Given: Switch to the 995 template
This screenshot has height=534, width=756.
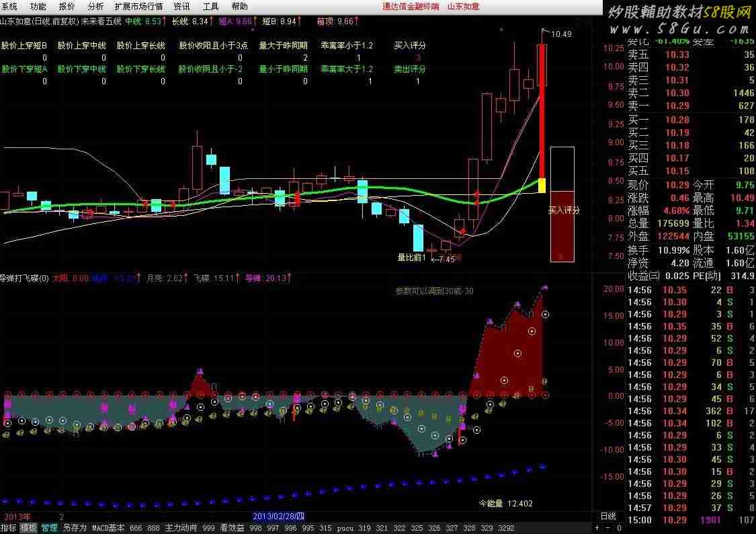Looking at the screenshot, I should [308, 528].
